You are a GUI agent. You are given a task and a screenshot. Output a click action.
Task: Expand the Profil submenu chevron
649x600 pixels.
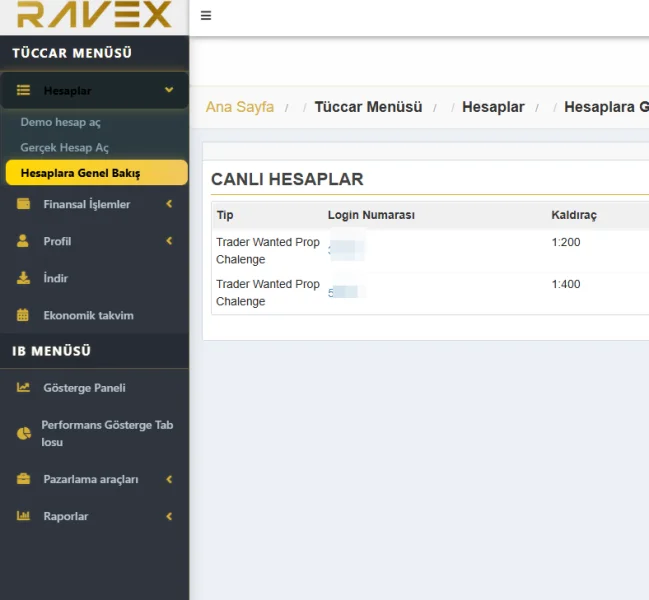pos(169,241)
